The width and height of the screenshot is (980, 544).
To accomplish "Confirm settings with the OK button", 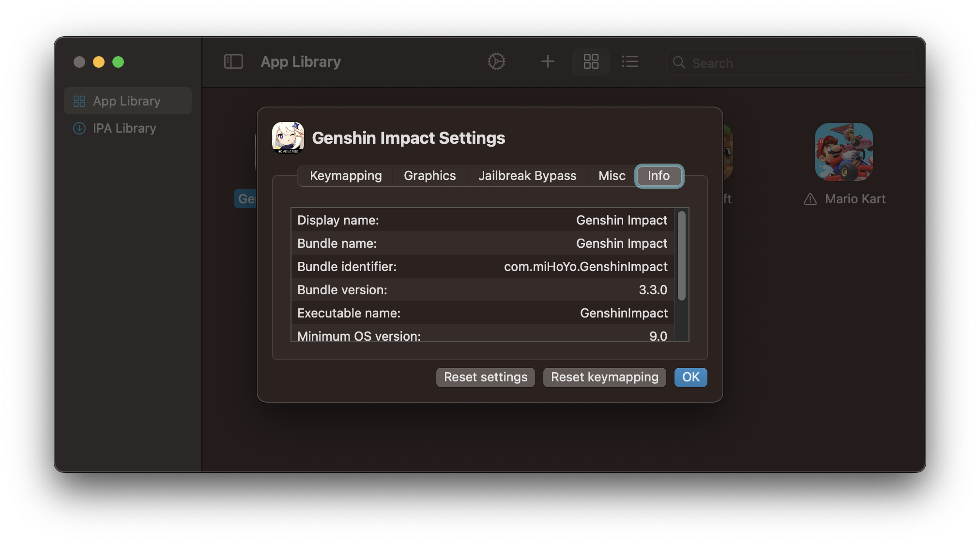I will tap(690, 377).
